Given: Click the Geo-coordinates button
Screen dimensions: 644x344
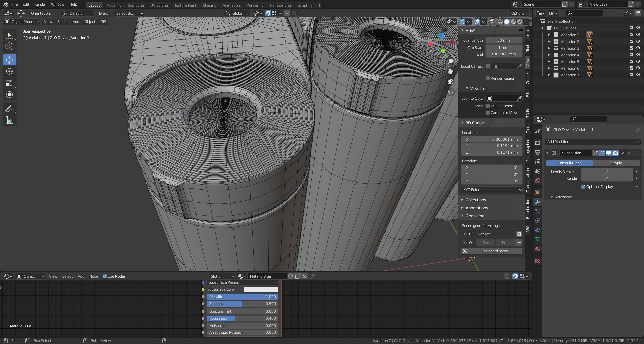Looking at the screenshot, I should pos(492,251).
